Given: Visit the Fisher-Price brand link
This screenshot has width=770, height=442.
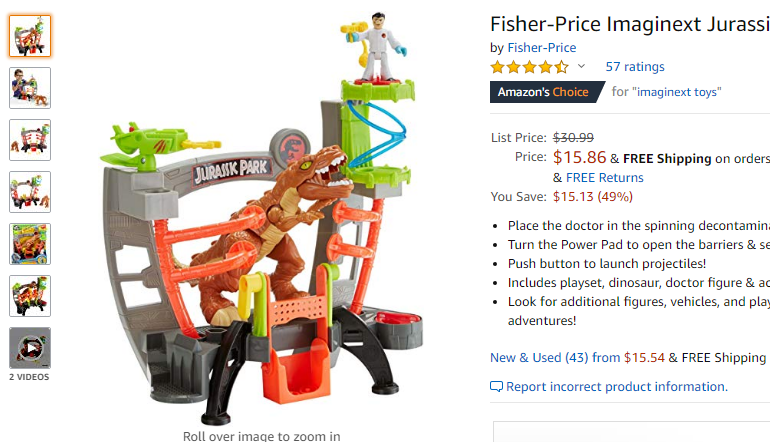Looking at the screenshot, I should [x=542, y=48].
